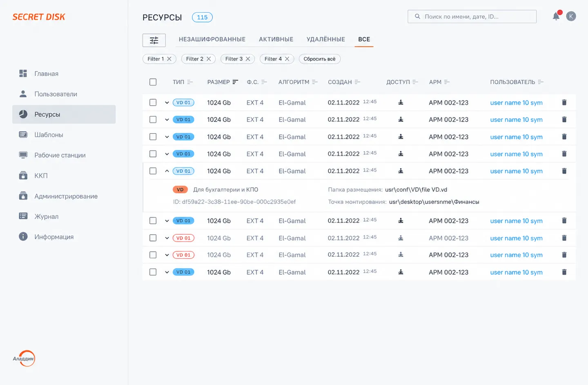Switch to the НЕЗАШИФРОВАННЫЕ tab
This screenshot has width=588, height=385.
[x=212, y=39]
